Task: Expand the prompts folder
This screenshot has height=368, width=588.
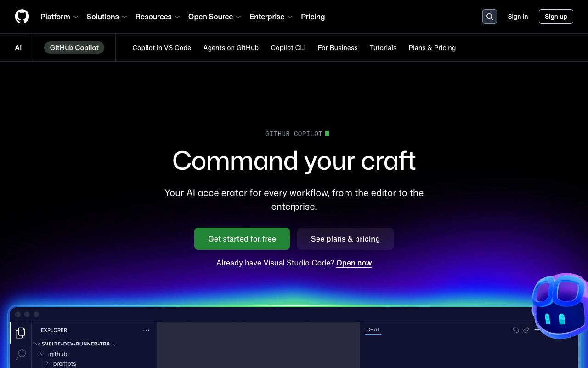Action: tap(61, 363)
